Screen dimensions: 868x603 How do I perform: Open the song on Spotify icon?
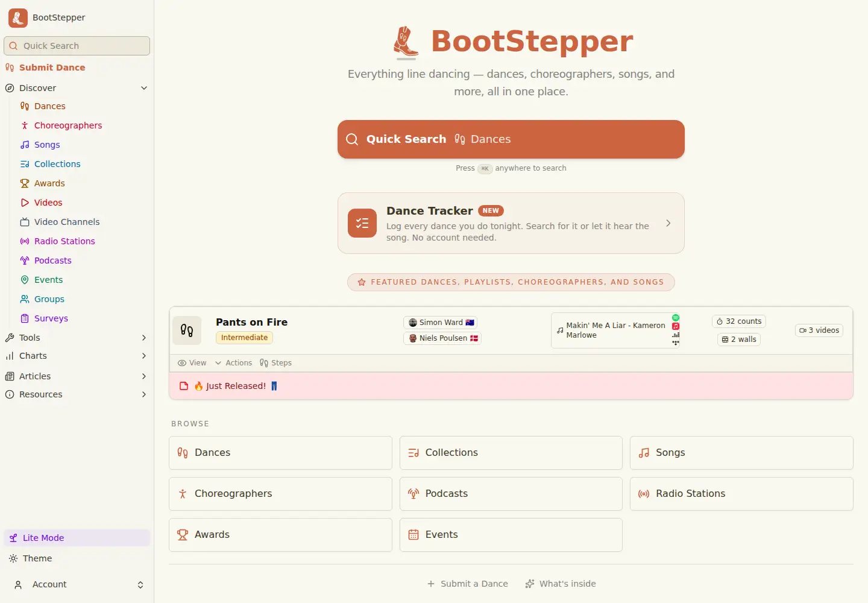point(676,318)
